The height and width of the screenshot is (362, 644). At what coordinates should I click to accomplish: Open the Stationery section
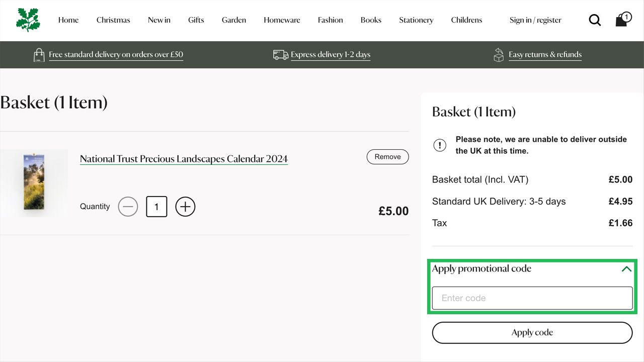(x=416, y=20)
